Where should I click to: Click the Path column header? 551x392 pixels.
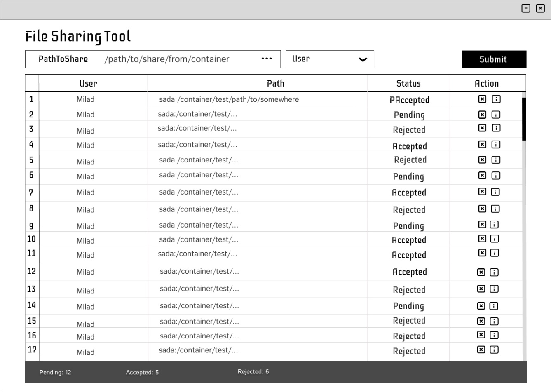275,83
